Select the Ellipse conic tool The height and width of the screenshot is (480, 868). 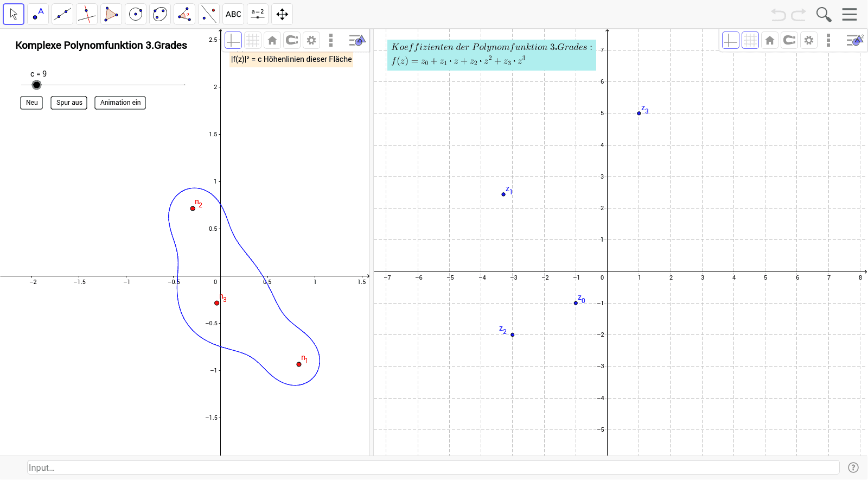[160, 14]
